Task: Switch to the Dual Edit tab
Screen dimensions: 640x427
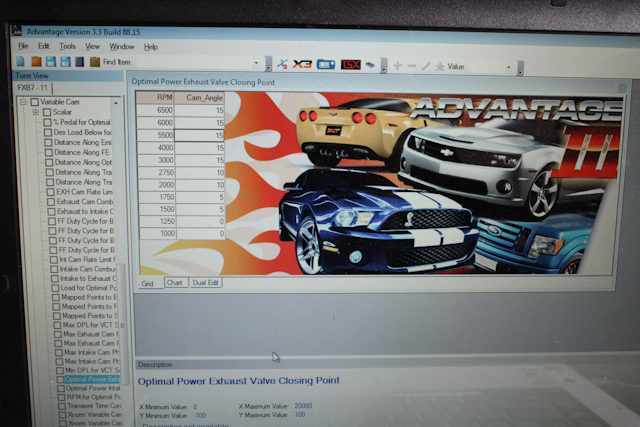Action: 205,282
